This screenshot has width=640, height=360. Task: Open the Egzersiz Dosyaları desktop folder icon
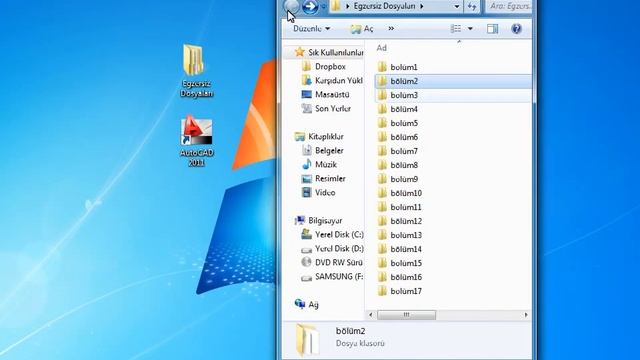coord(196,71)
